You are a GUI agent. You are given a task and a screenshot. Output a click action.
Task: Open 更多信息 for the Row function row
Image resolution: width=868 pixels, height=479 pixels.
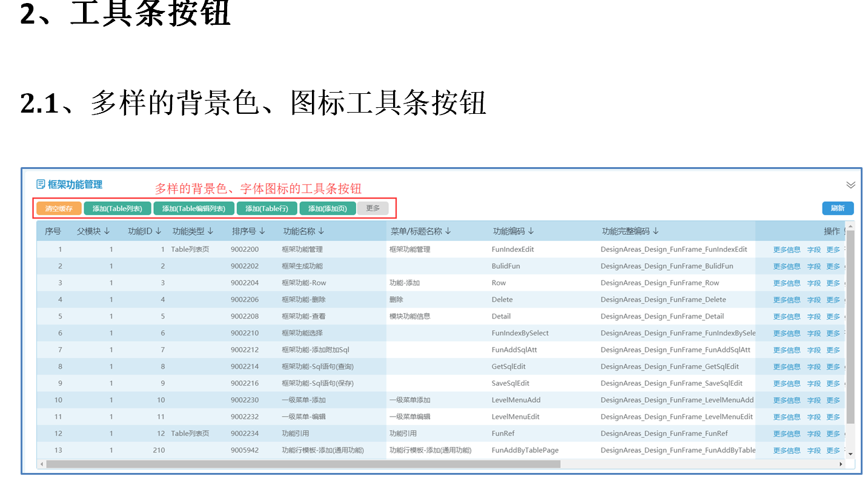coord(787,283)
